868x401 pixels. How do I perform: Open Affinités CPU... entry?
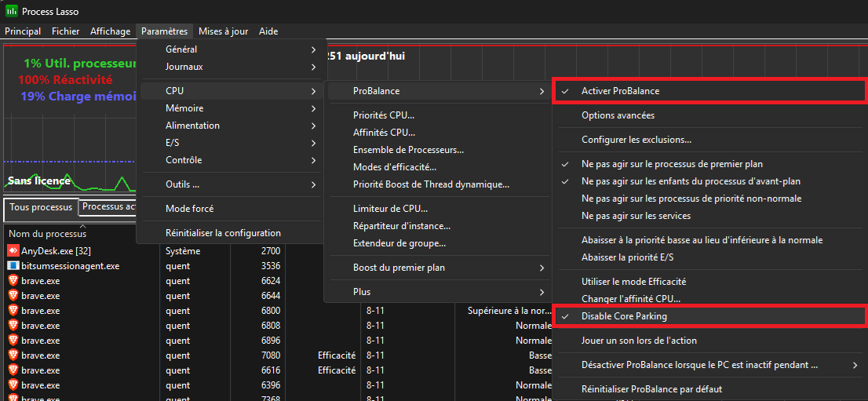(437, 133)
